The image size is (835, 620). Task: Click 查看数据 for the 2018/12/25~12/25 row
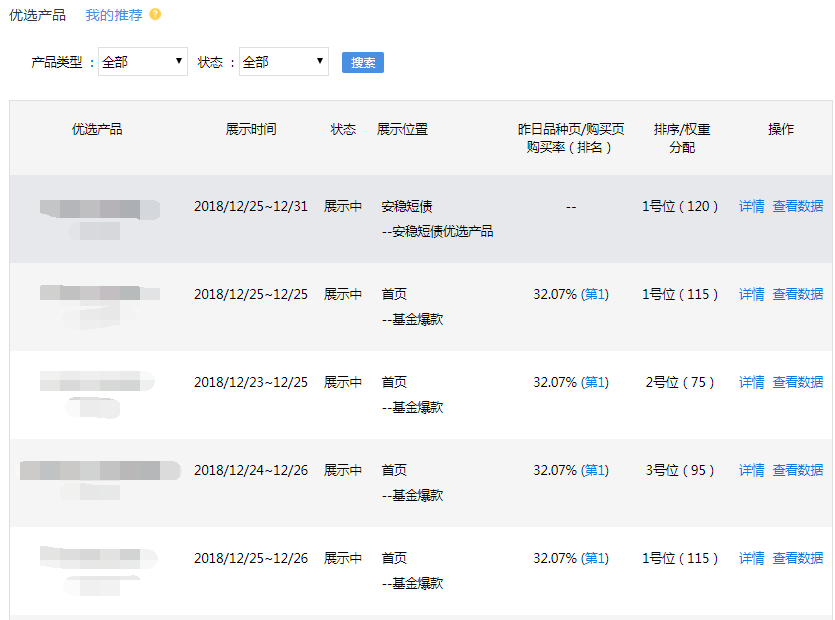point(797,294)
